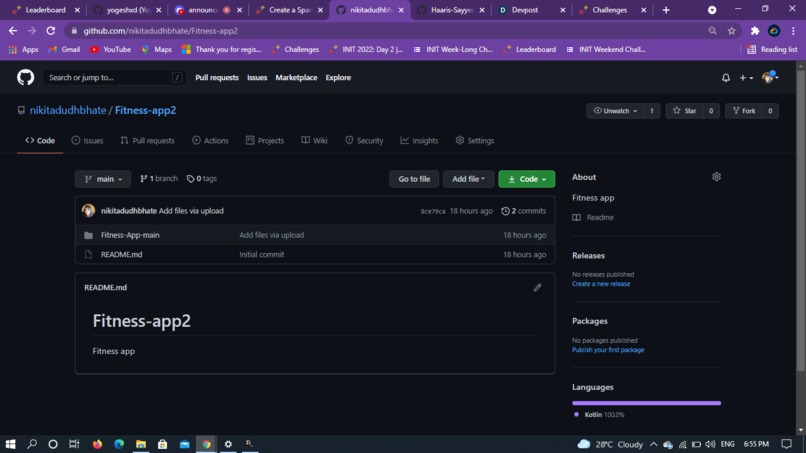This screenshot has height=453, width=806.
Task: Open Firefox from the taskbar
Action: 97,444
